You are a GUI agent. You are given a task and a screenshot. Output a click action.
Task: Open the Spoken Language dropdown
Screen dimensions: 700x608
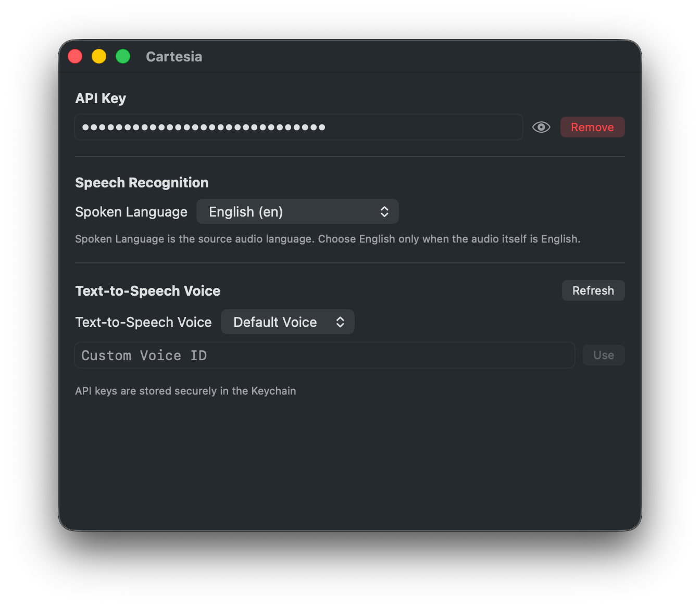point(297,211)
